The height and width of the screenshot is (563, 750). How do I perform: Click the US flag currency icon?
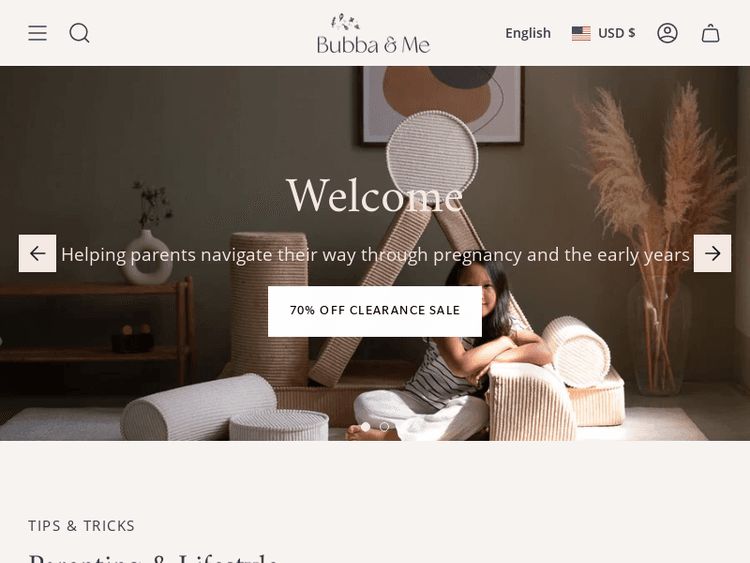(581, 33)
